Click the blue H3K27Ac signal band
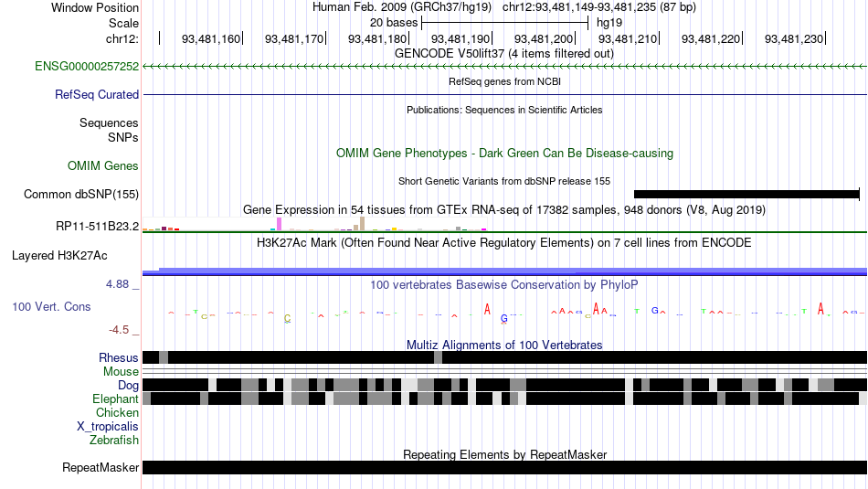Viewport: 868px width, 489px height. pos(505,271)
